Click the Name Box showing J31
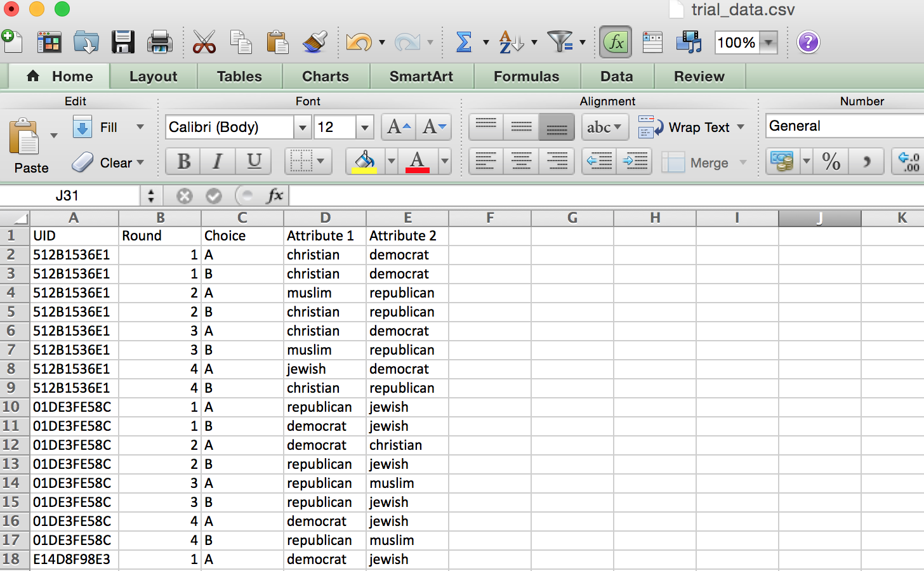Viewport: 924px width, 571px height. pos(70,195)
